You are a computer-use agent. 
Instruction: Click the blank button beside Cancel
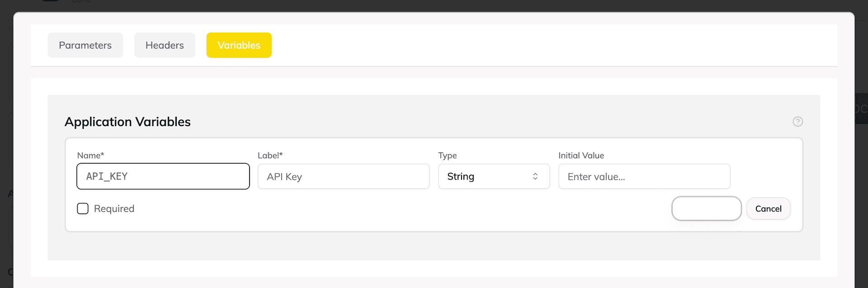coord(706,208)
